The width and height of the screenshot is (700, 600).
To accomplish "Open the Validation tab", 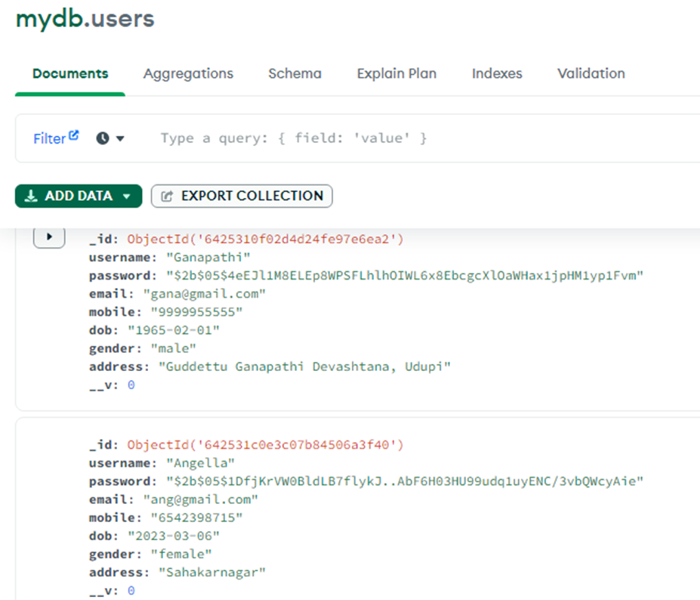I will click(591, 73).
